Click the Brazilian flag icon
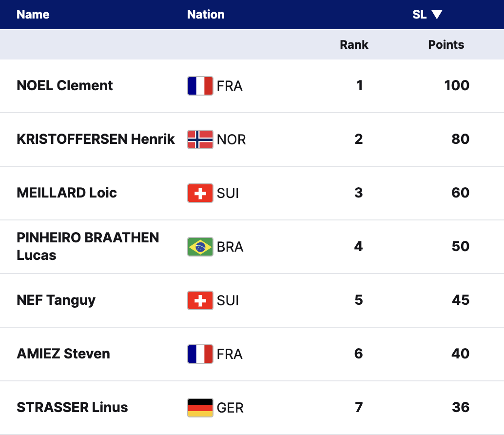The height and width of the screenshot is (435, 504). (200, 247)
